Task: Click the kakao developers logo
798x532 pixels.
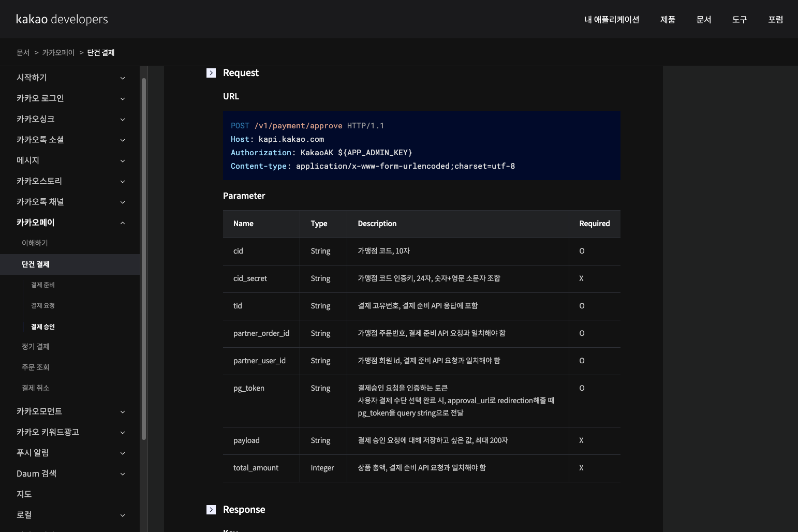Action: 62,19
